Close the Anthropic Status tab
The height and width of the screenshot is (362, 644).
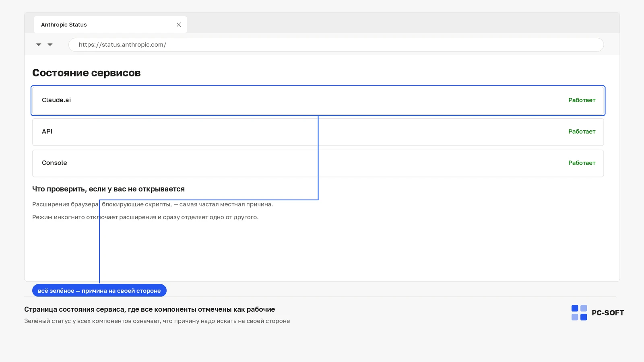coord(179,25)
